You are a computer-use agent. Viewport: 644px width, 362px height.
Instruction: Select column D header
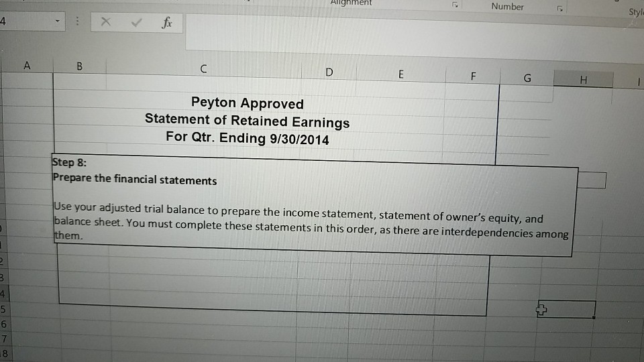[329, 72]
